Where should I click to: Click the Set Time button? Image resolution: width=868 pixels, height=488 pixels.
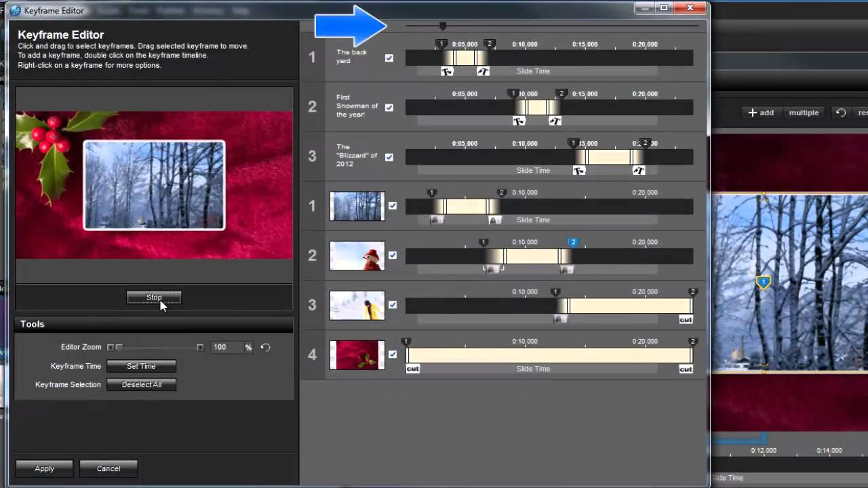pos(141,366)
